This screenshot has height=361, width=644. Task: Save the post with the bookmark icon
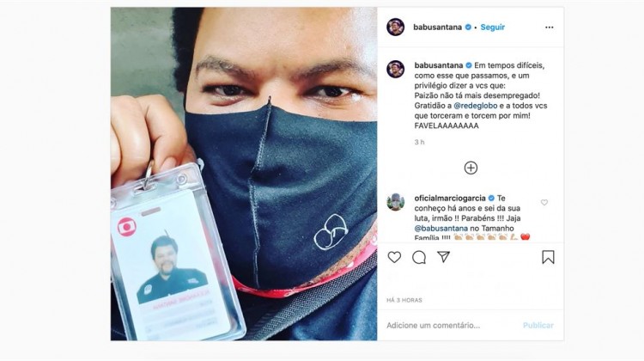(548, 257)
